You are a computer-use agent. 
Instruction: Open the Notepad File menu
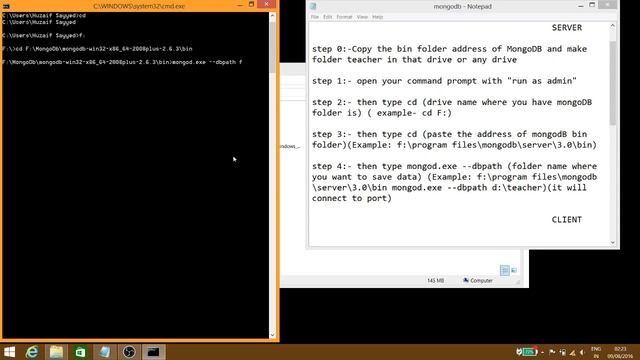[x=315, y=17]
